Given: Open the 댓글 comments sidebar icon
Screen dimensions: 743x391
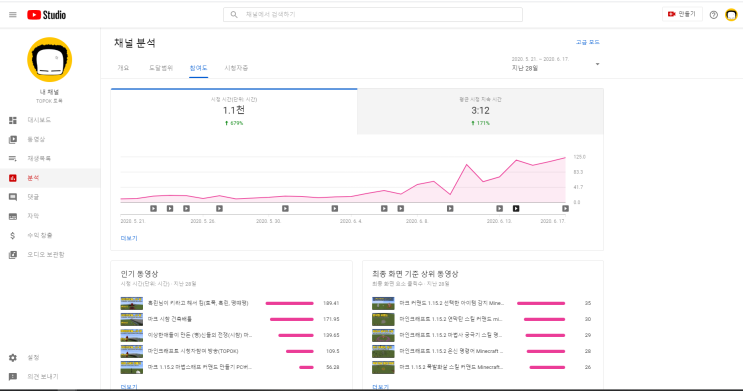Looking at the screenshot, I should pos(13,197).
